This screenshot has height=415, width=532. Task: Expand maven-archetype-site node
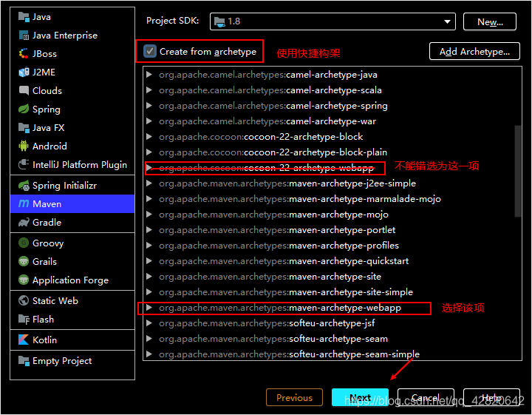[x=149, y=277]
